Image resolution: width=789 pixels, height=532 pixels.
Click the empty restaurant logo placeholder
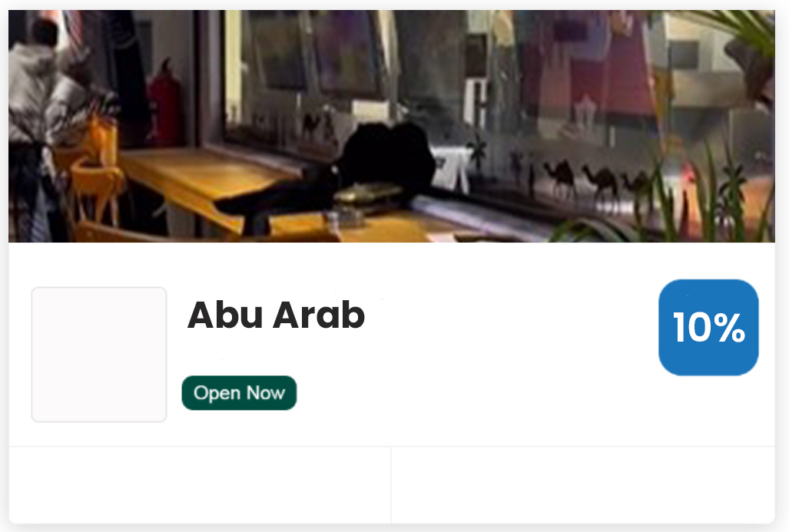click(99, 355)
